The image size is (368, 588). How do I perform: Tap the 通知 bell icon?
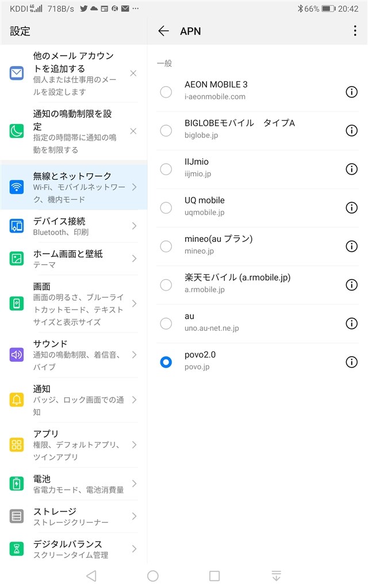[x=17, y=400]
